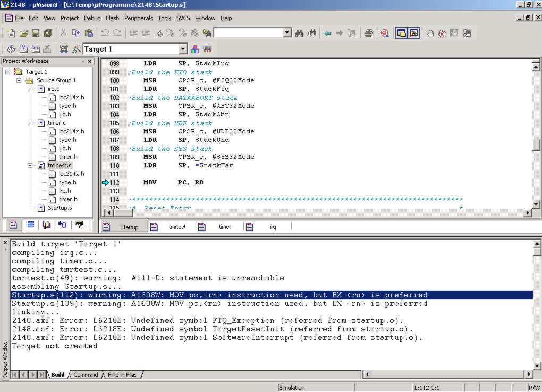
Task: Click the Translate current file icon
Action: (11, 49)
